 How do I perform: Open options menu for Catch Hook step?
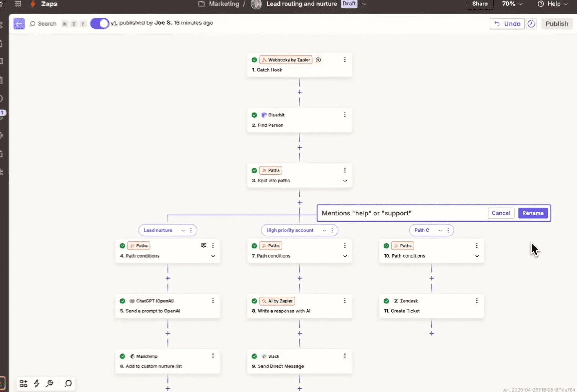[345, 60]
